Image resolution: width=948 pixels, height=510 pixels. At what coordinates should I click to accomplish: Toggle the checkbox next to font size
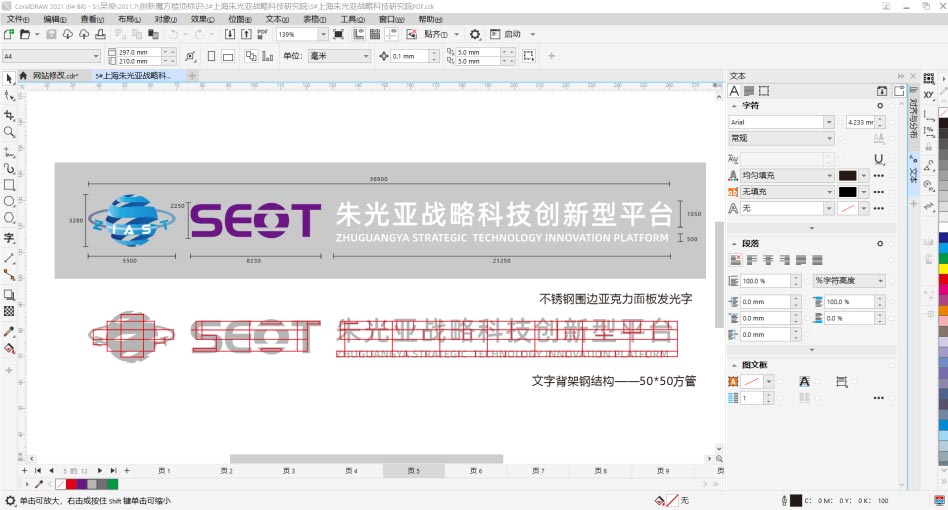890,122
